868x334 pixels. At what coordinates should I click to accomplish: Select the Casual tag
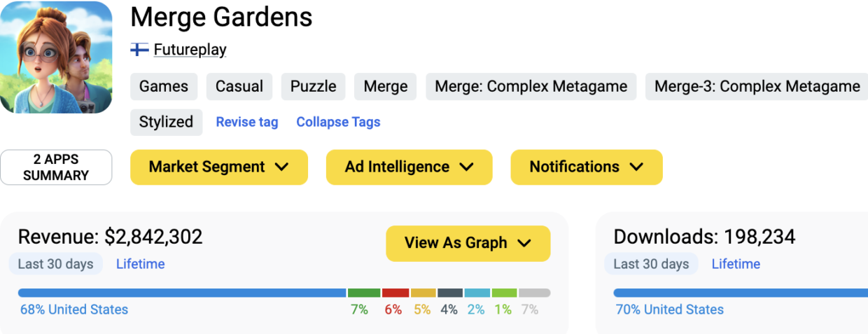(x=239, y=87)
